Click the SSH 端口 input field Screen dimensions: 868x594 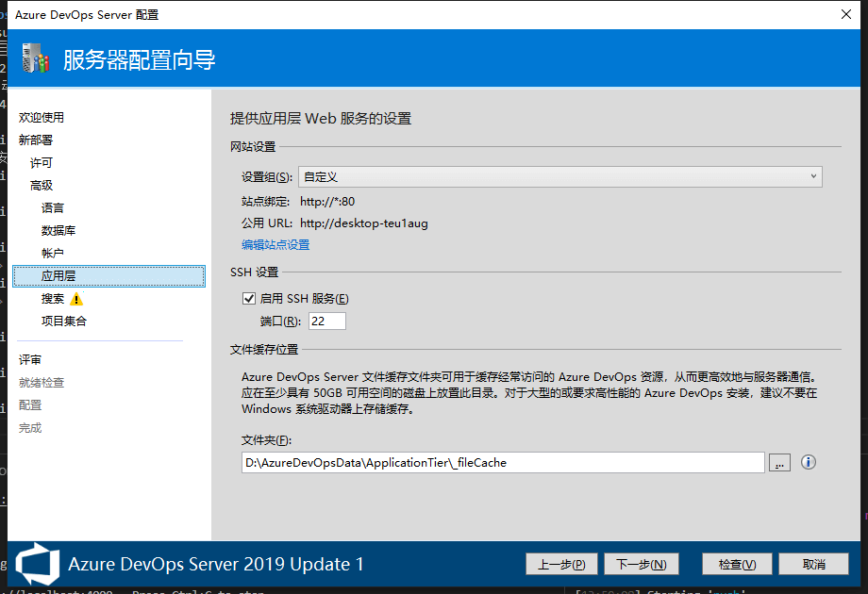pos(326,322)
